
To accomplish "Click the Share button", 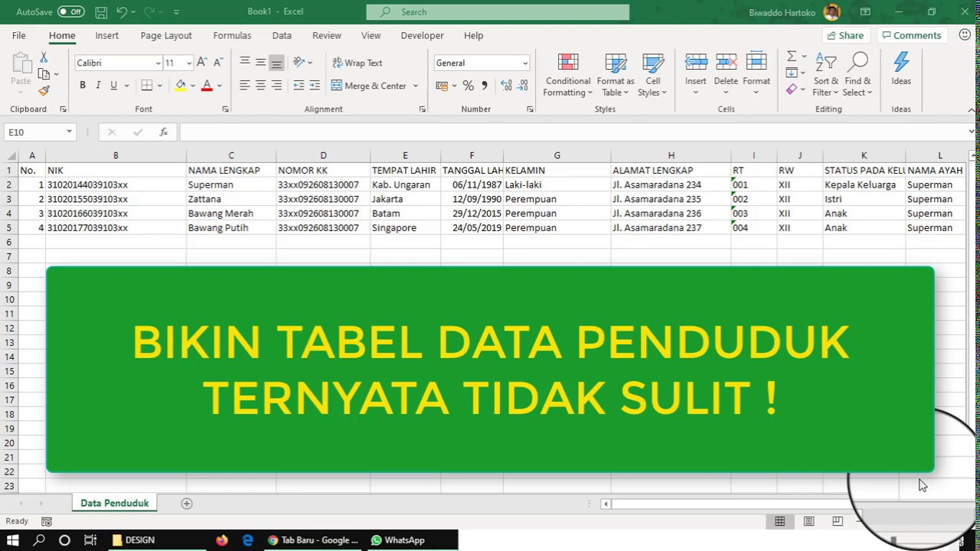I will pyautogui.click(x=845, y=35).
